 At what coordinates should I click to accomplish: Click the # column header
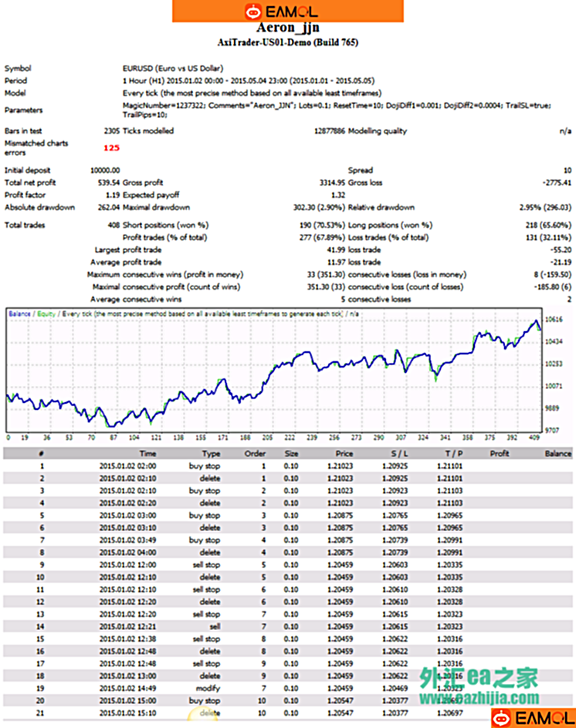[x=41, y=454]
